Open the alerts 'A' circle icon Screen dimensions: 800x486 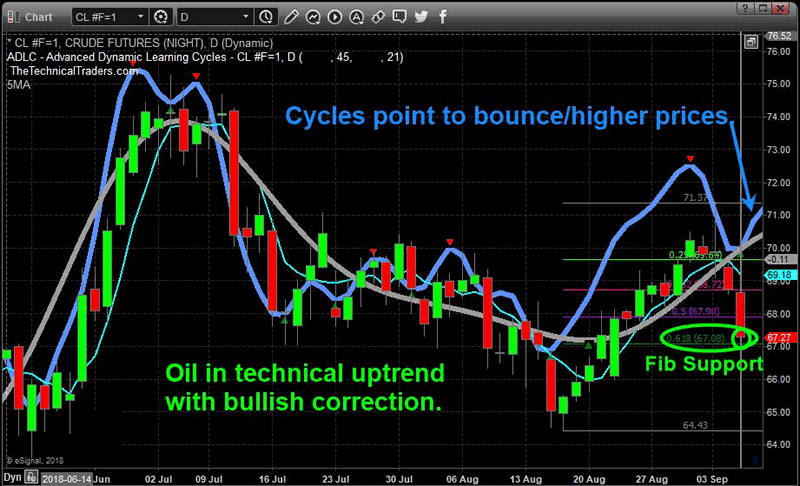(356, 17)
